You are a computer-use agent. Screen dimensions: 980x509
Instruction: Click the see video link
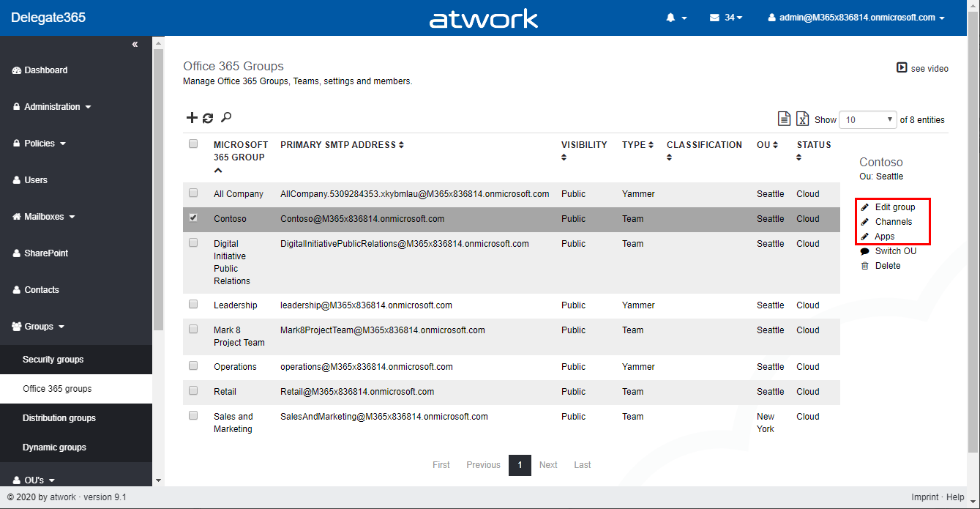pyautogui.click(x=922, y=68)
